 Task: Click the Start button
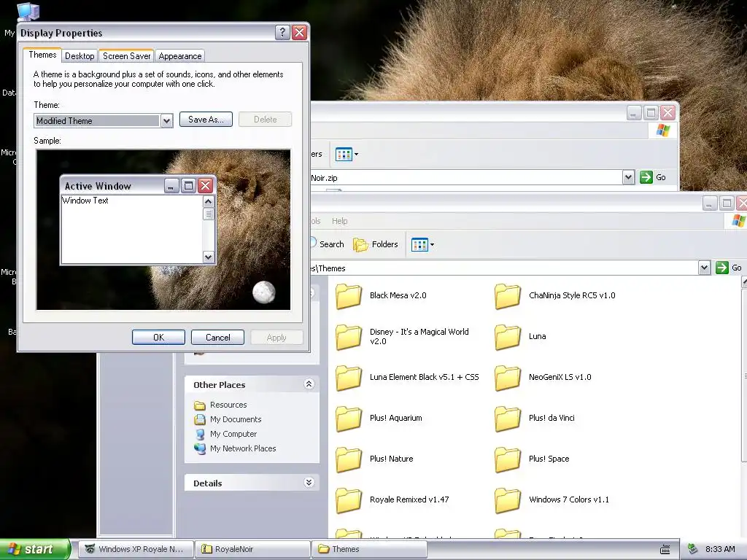click(34, 549)
